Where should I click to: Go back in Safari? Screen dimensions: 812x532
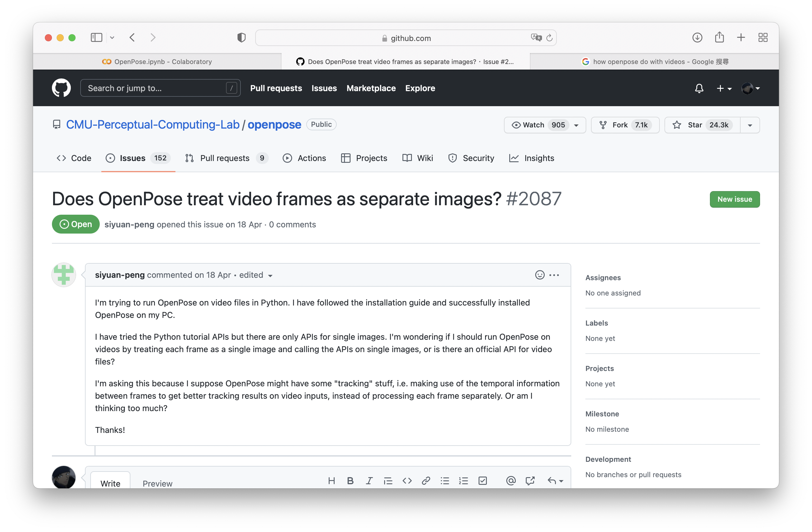[132, 37]
